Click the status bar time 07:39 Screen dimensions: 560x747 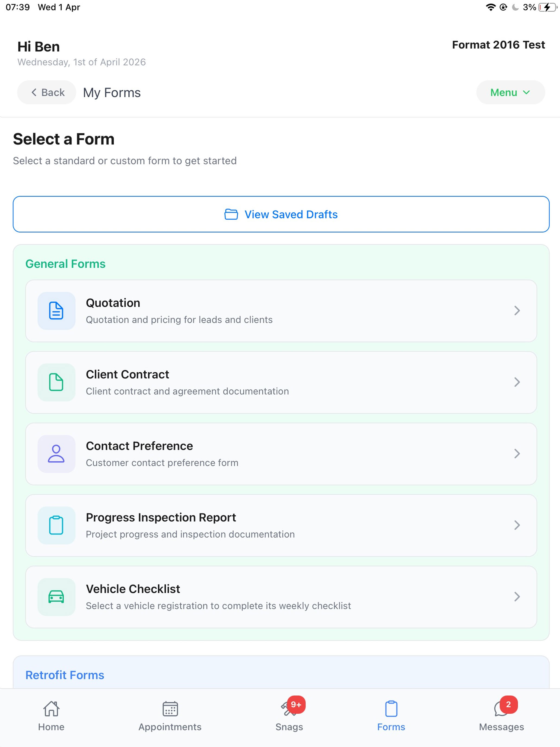[18, 7]
